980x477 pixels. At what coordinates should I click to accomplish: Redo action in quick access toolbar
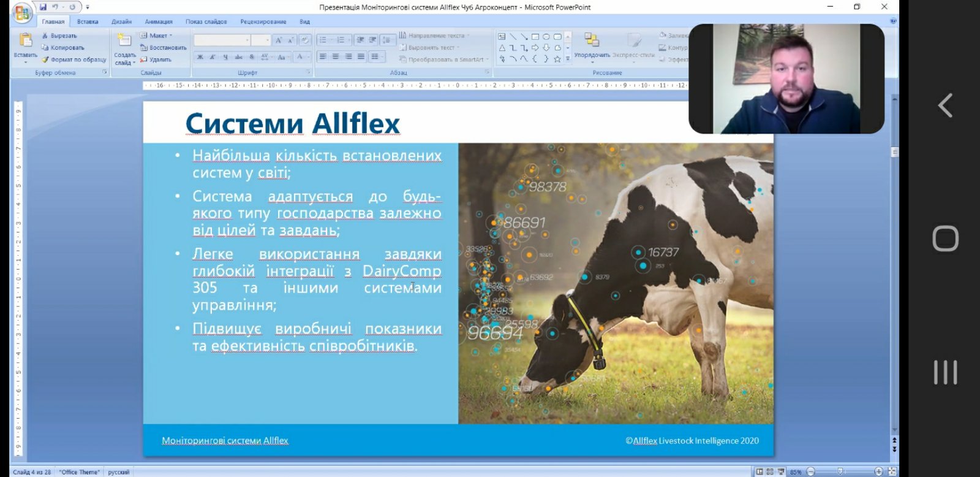pos(72,7)
